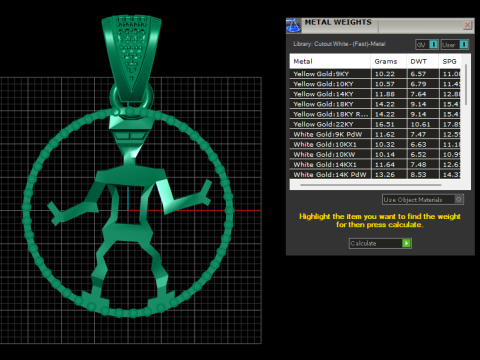Select the Yellow Gold:14KY row
Image resolution: width=480 pixels, height=360 pixels.
tap(375, 94)
